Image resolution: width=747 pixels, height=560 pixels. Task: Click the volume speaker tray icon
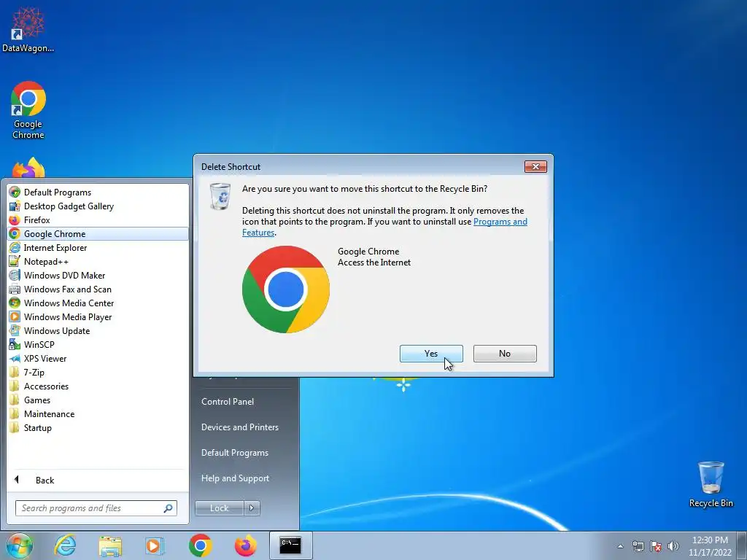[673, 546]
